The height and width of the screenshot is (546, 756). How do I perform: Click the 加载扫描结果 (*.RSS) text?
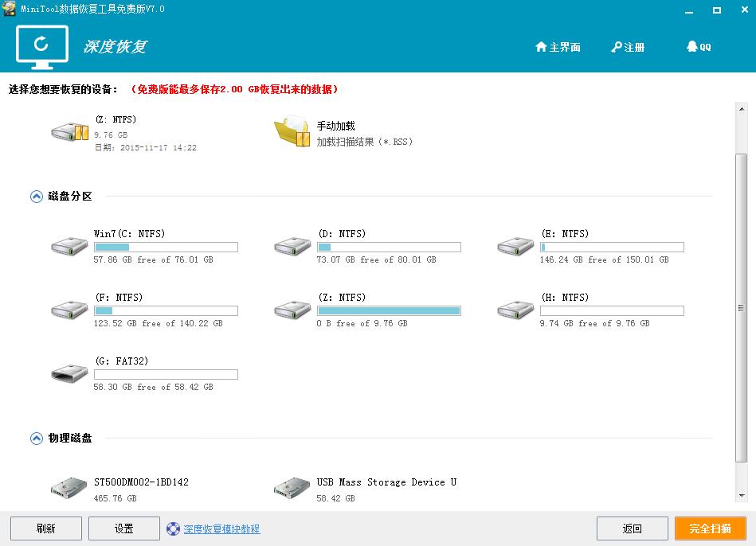(x=364, y=142)
